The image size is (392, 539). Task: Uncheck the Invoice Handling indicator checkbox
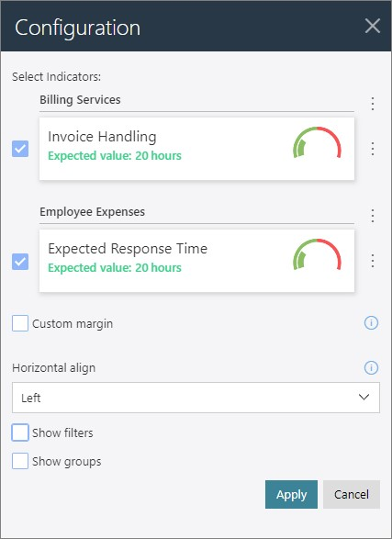click(x=20, y=149)
